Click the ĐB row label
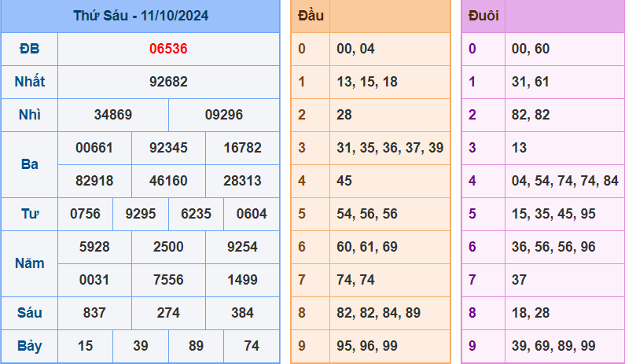The image size is (625, 364). click(x=30, y=49)
